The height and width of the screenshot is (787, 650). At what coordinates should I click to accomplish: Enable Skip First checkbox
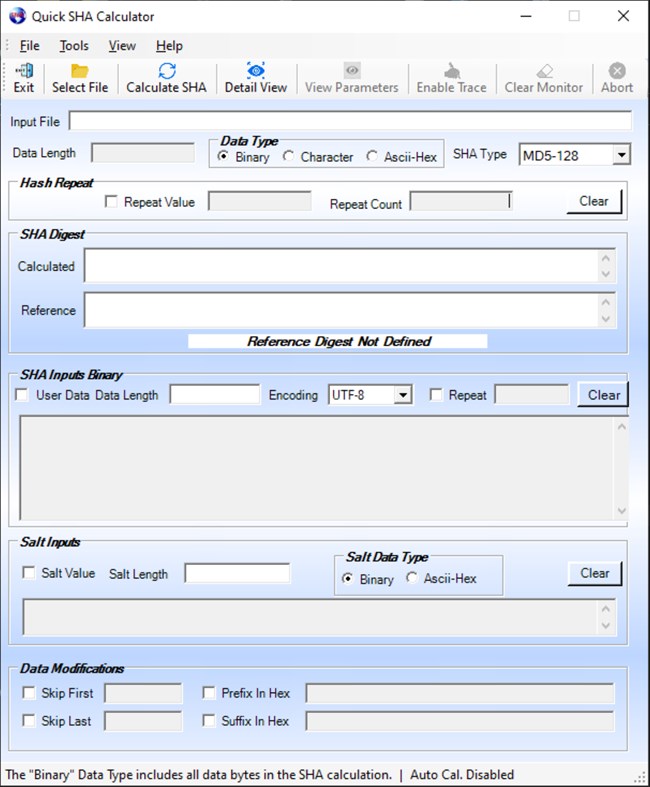[x=29, y=693]
